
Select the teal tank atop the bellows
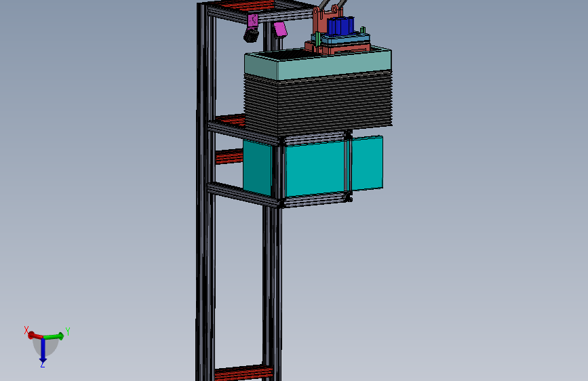(318, 64)
